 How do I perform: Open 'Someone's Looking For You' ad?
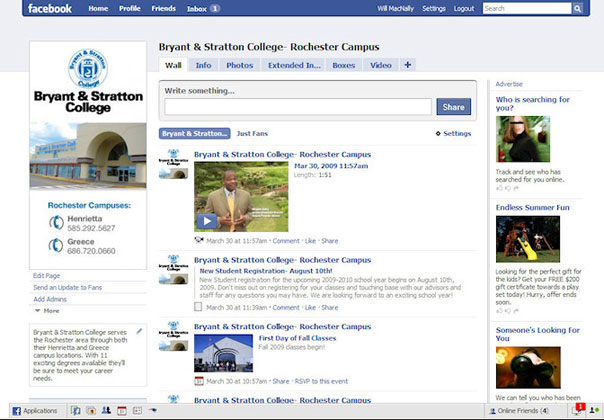(537, 334)
